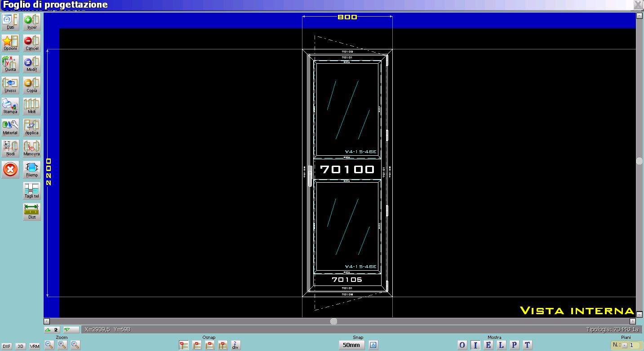Click the Cancel element tool
The height and width of the screenshot is (351, 644).
pyautogui.click(x=32, y=43)
